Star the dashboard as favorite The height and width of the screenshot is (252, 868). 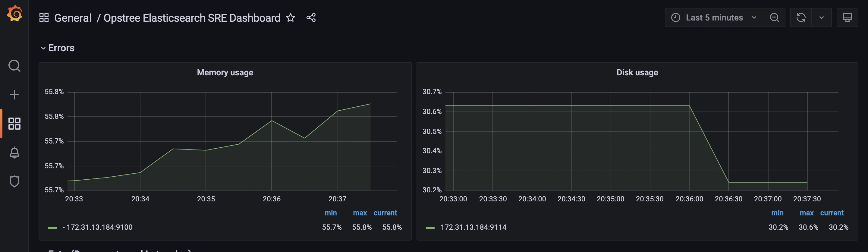pos(291,17)
